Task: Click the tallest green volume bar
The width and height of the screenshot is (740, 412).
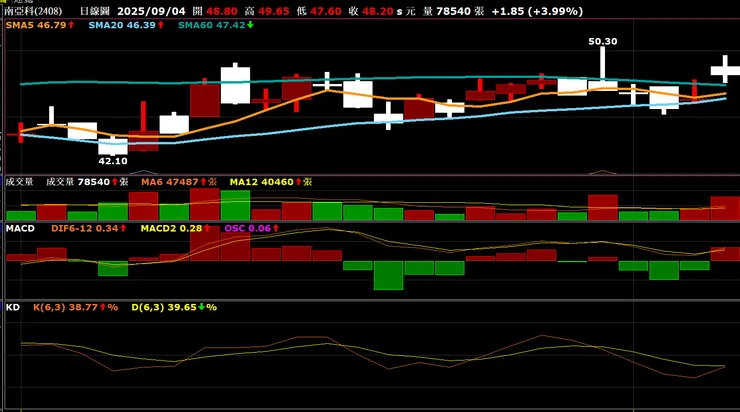Action: [235, 205]
